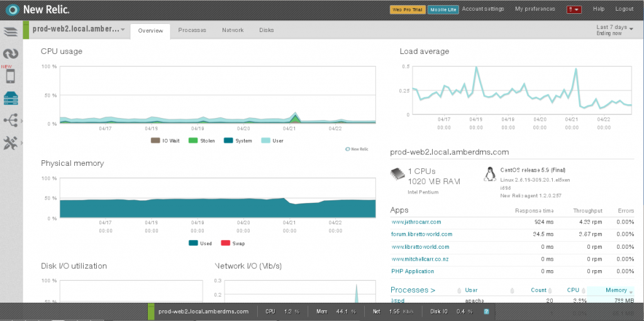The image size is (644, 321).
Task: Expand the plugins sidebar chevron
Action: coord(21,121)
